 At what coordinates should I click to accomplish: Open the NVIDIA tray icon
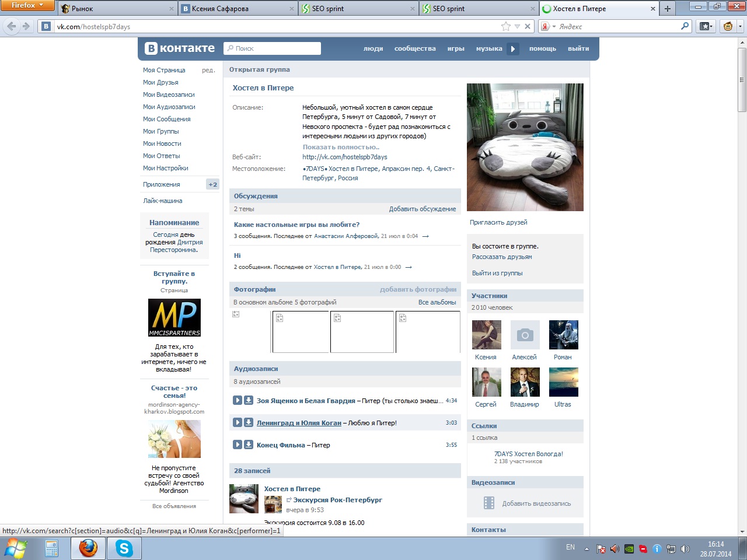[x=629, y=549]
